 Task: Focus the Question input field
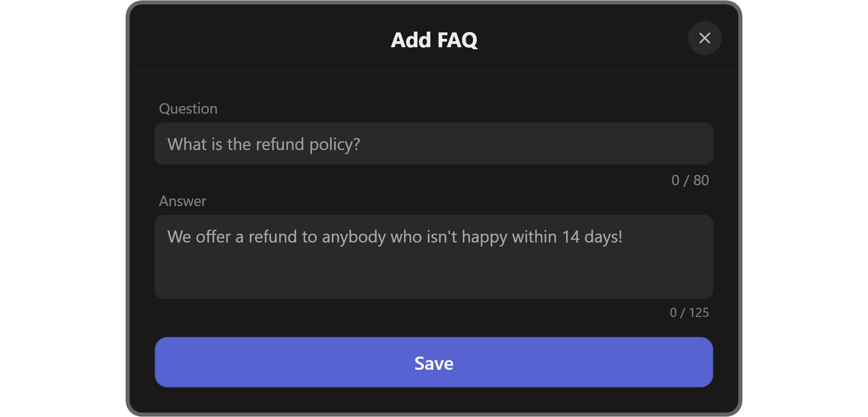(x=434, y=144)
